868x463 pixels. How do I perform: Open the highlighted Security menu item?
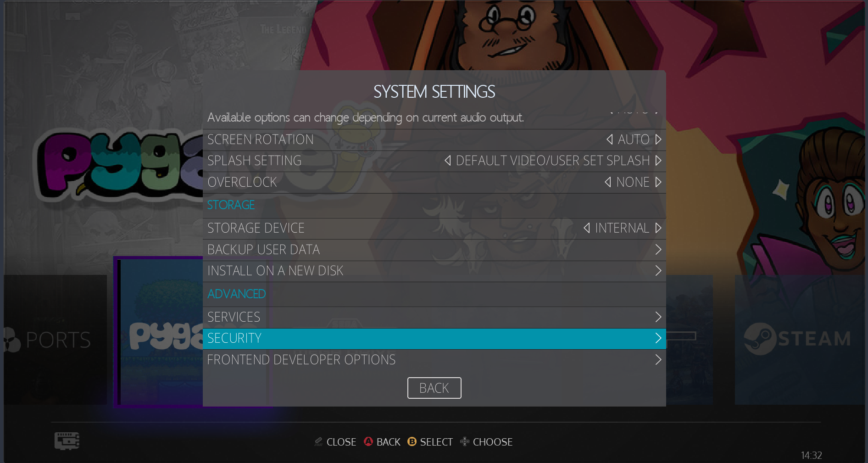click(434, 339)
